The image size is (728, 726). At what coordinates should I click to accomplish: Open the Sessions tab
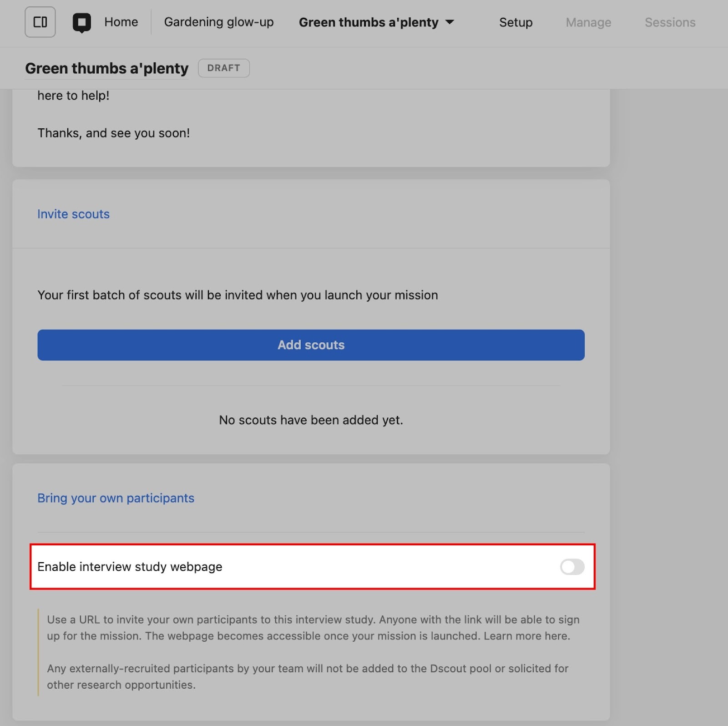click(x=670, y=22)
